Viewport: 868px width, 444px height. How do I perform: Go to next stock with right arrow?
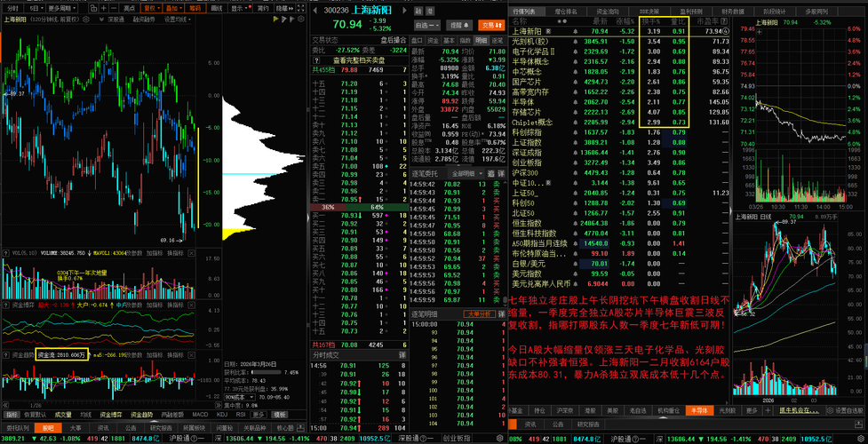click(x=404, y=11)
